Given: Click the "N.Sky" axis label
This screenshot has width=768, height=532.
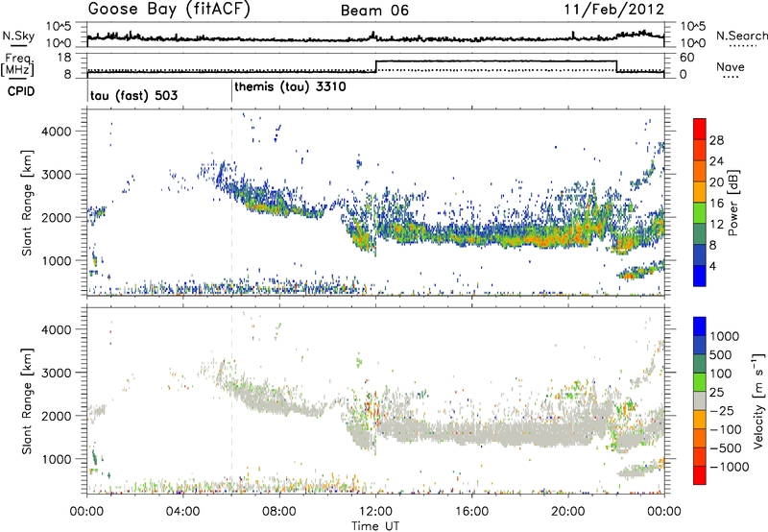Looking at the screenshot, I should [x=18, y=36].
